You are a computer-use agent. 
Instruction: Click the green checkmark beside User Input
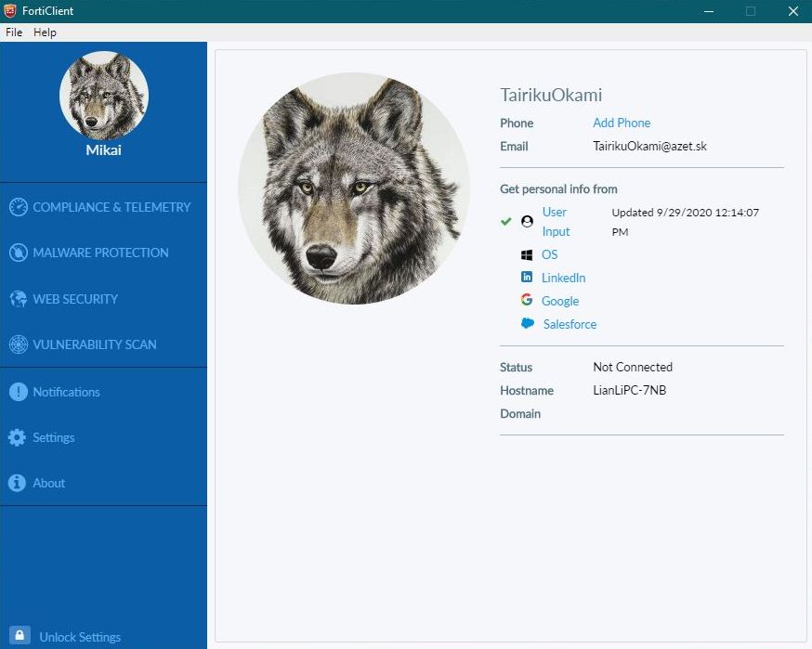pos(506,222)
